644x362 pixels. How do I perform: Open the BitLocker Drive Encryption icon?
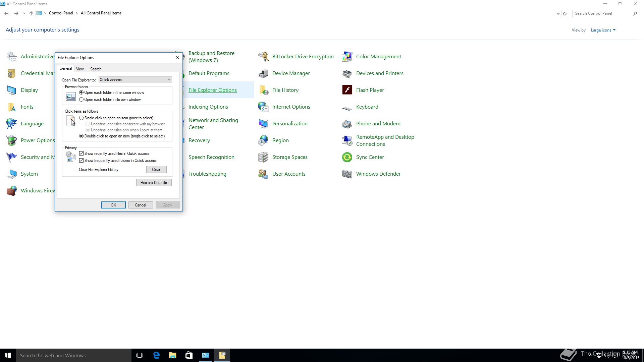pyautogui.click(x=263, y=57)
